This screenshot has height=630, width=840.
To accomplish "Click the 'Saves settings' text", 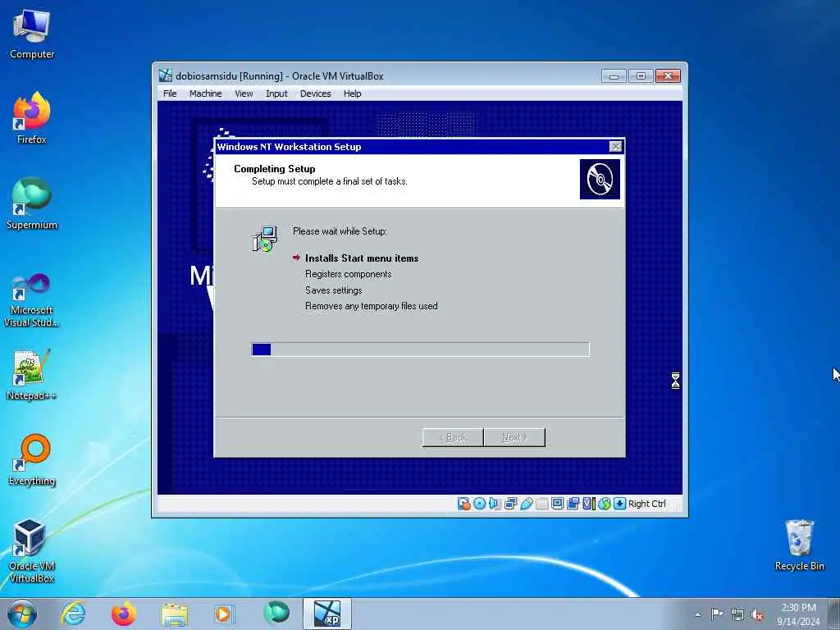I will point(334,290).
